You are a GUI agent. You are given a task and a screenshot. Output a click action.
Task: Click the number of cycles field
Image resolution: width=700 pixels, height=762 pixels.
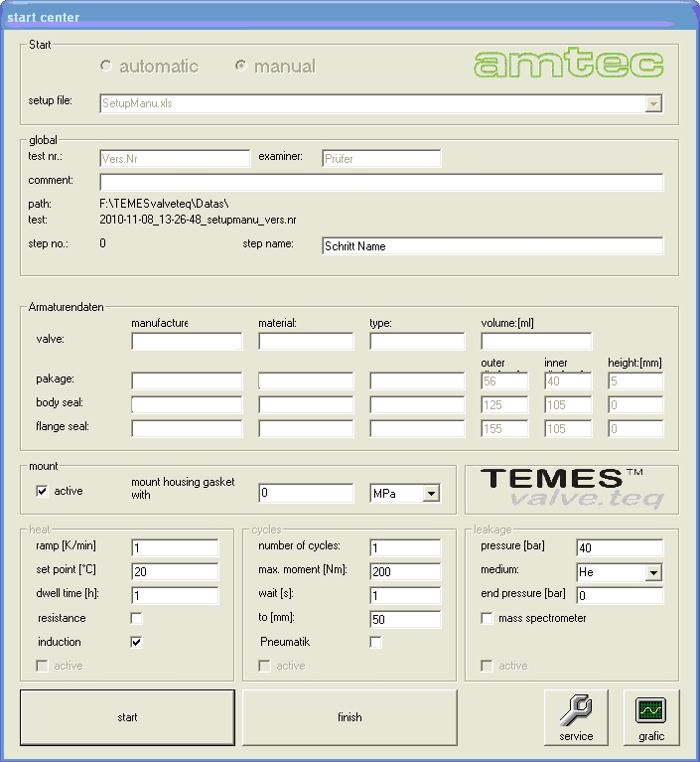(405, 547)
